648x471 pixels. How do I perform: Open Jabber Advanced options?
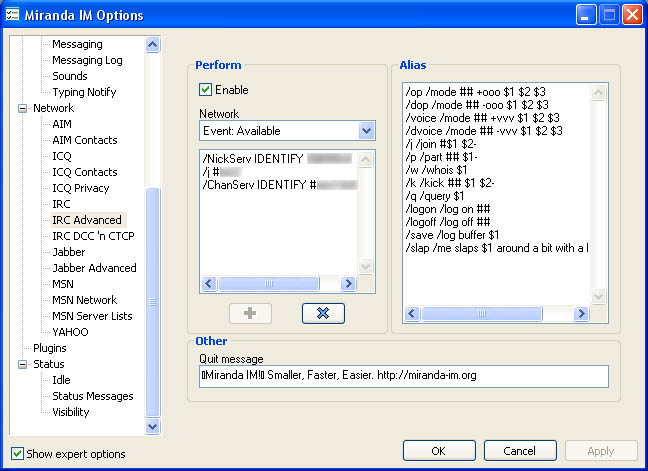(94, 268)
